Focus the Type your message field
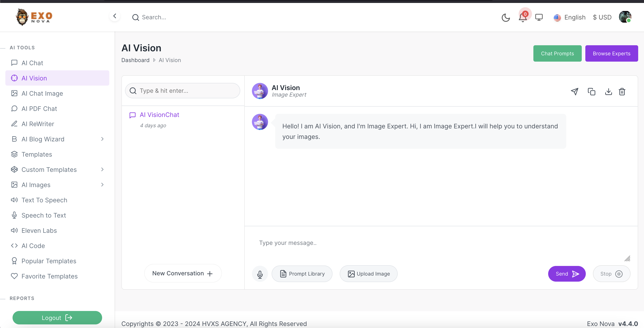 click(x=435, y=243)
